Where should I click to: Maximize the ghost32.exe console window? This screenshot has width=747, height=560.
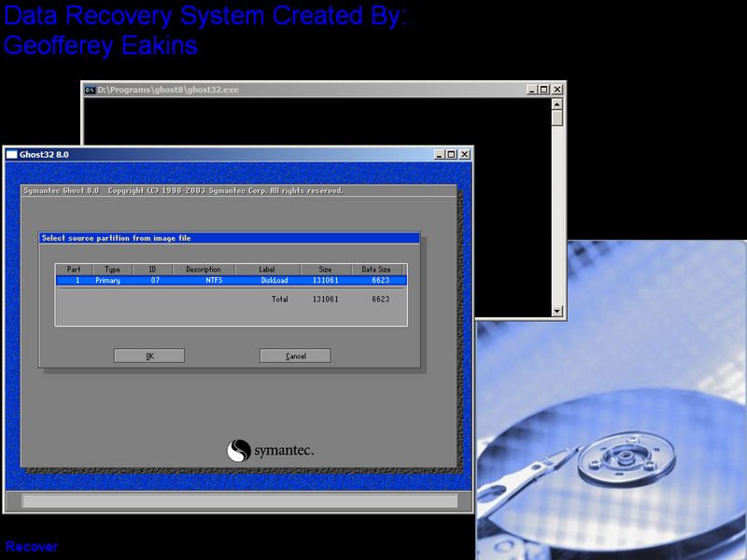pyautogui.click(x=543, y=90)
